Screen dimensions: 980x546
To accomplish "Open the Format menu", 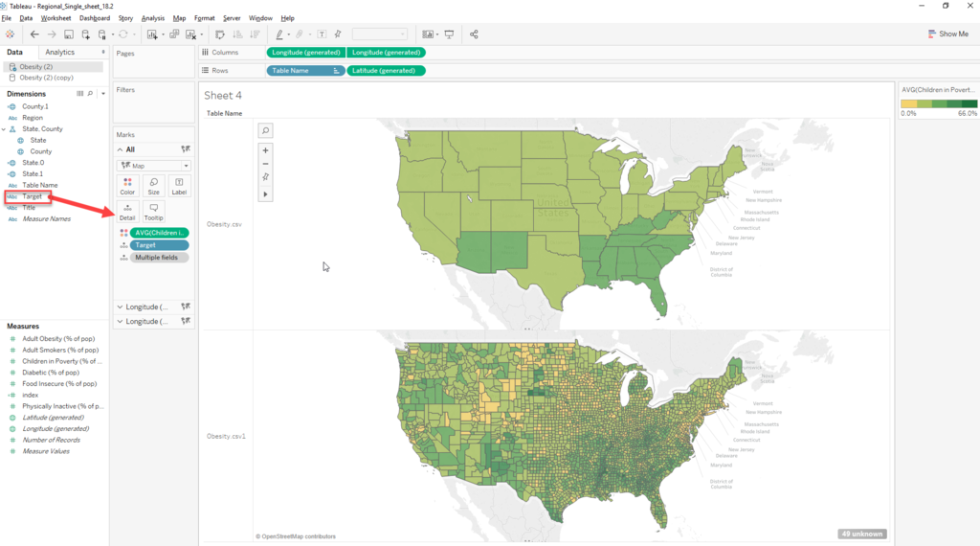I will click(205, 18).
